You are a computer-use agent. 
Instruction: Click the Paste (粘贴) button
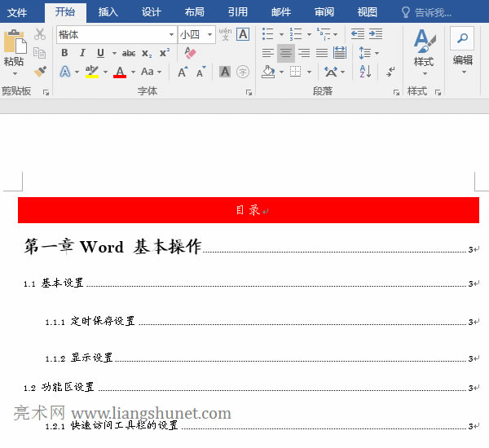14,49
